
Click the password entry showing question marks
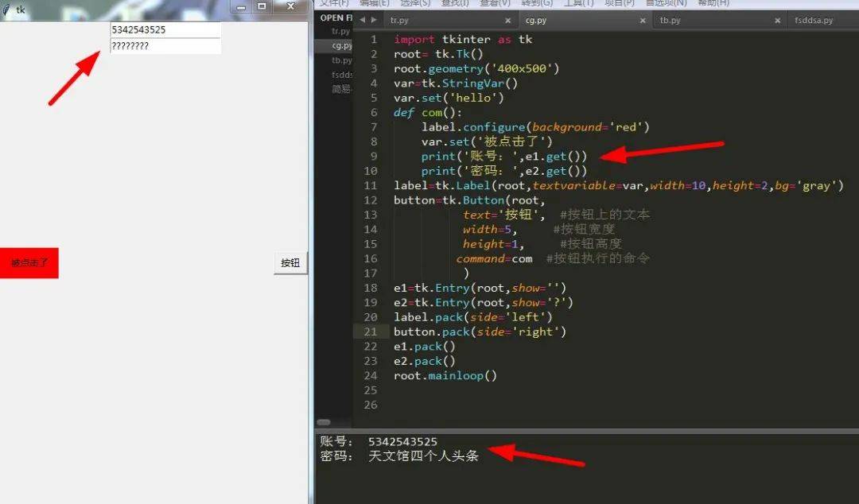(x=165, y=46)
